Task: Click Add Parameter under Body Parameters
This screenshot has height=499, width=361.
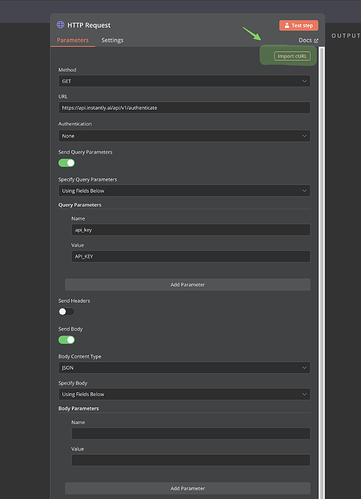Action: coord(188,488)
